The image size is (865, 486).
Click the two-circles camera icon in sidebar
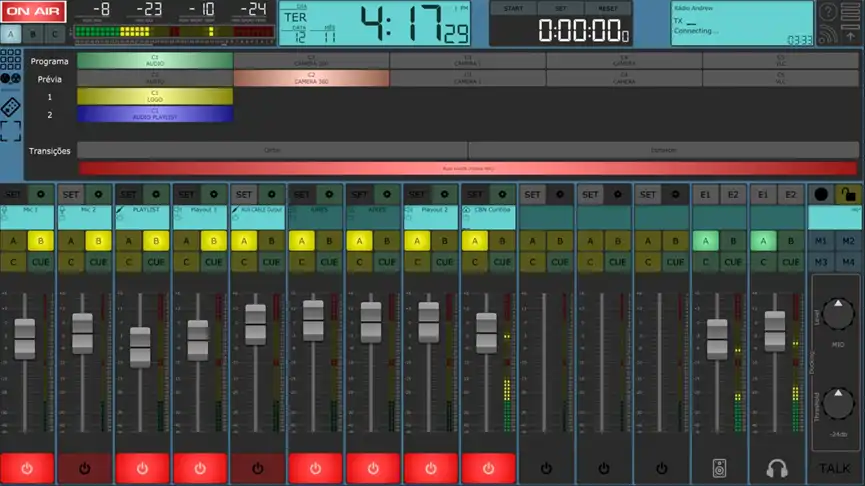10,79
